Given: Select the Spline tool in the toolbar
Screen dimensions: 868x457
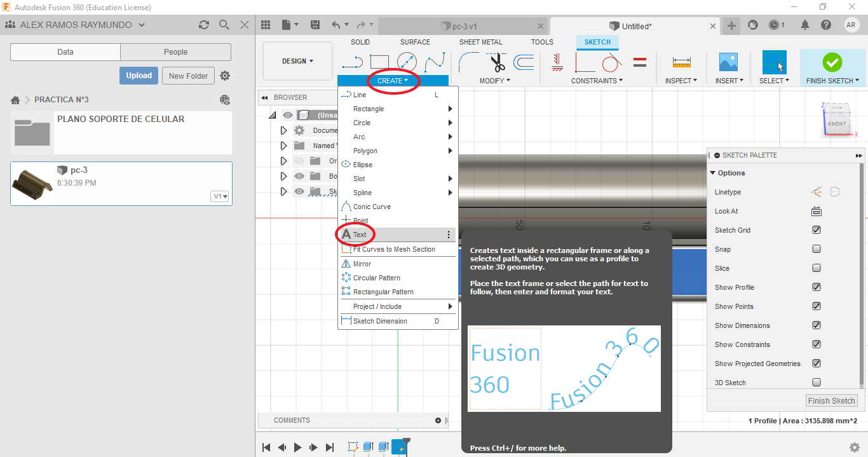Looking at the screenshot, I should point(435,62).
